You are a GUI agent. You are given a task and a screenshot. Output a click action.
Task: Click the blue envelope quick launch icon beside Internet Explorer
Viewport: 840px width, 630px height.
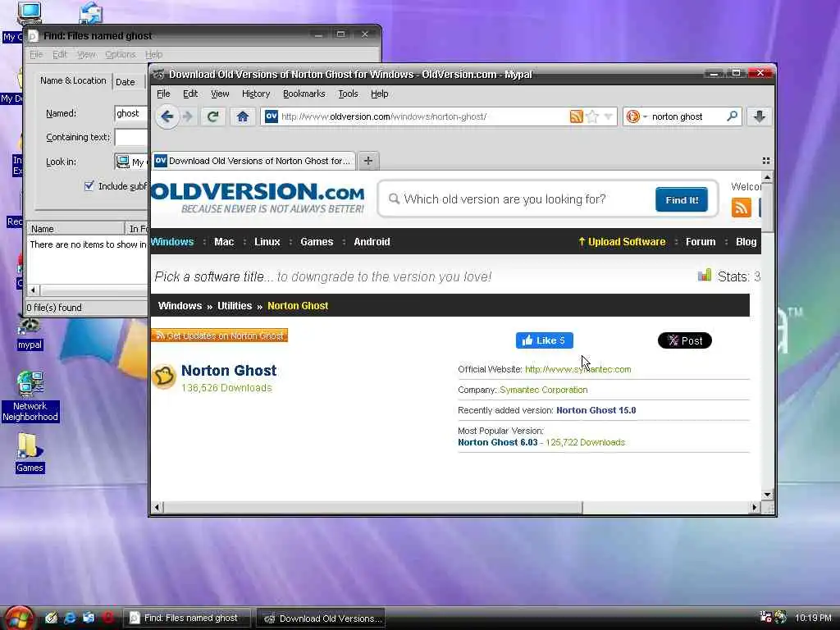click(89, 618)
